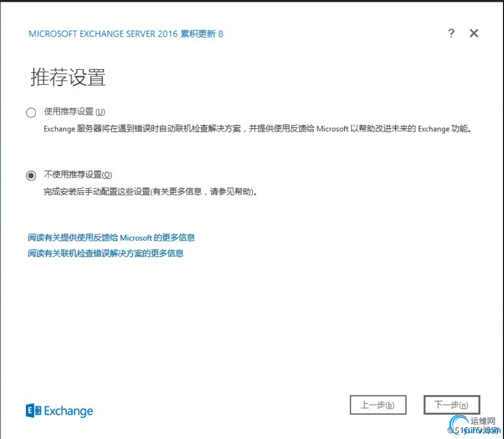This screenshot has width=504, height=439.
Task: Select the 不使用推荐设置 radio button
Action: point(31,176)
